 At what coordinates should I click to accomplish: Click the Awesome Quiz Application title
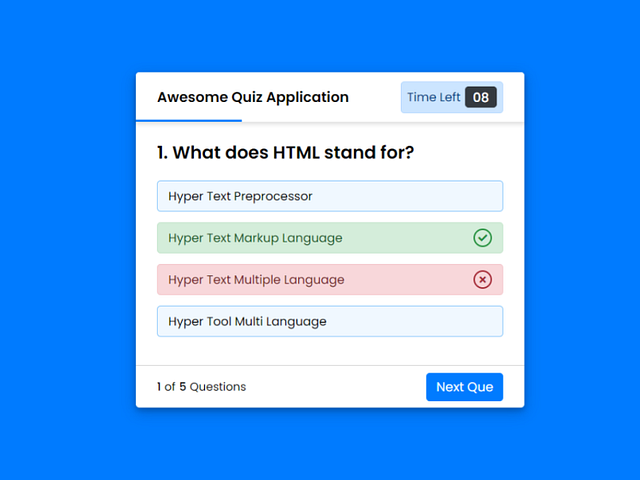click(253, 98)
